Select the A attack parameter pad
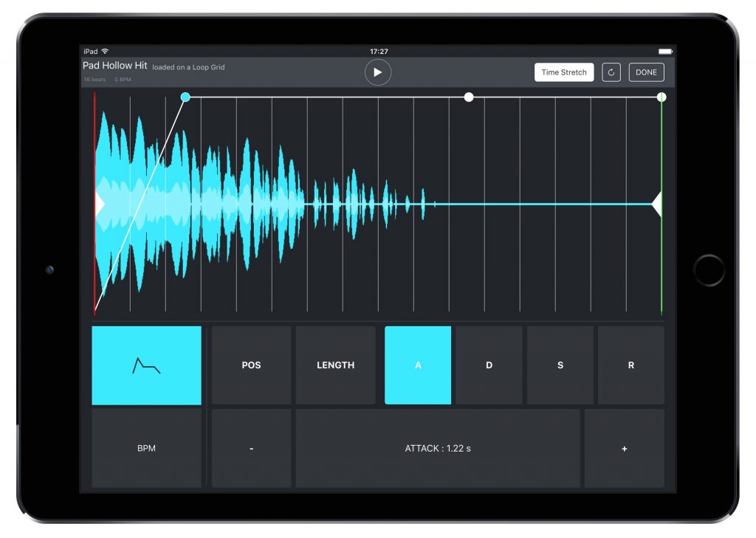This screenshot has height=538, width=756. [418, 365]
